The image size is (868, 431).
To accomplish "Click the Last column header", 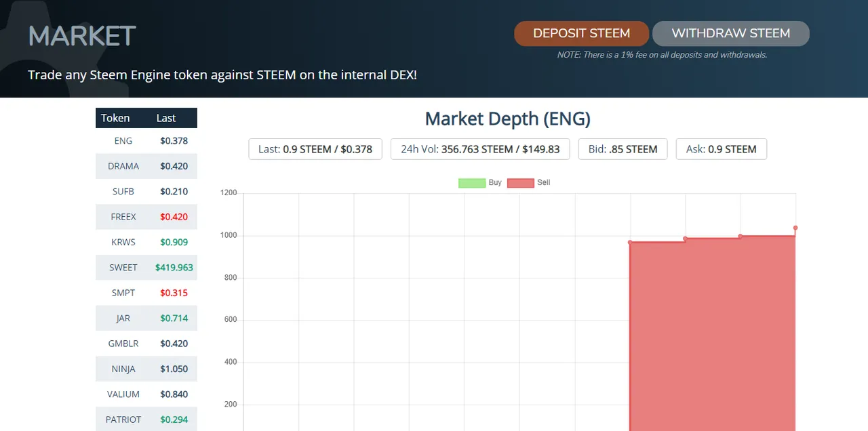I will [x=166, y=118].
